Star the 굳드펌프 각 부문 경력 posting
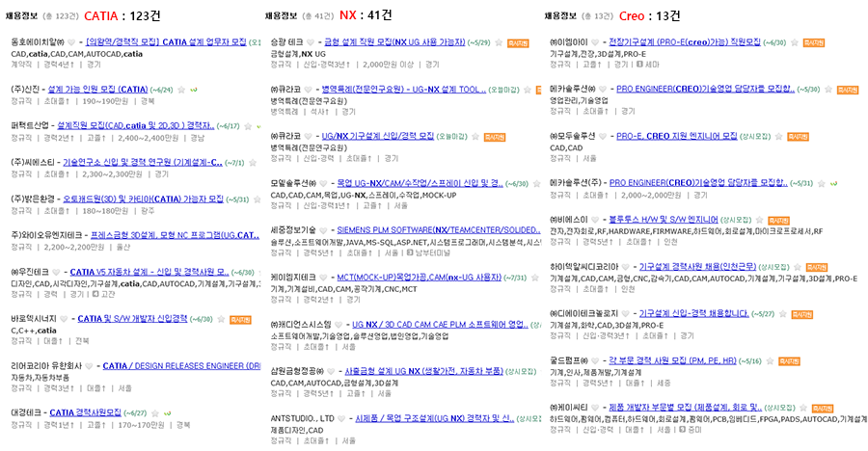The image size is (868, 451). click(x=770, y=361)
